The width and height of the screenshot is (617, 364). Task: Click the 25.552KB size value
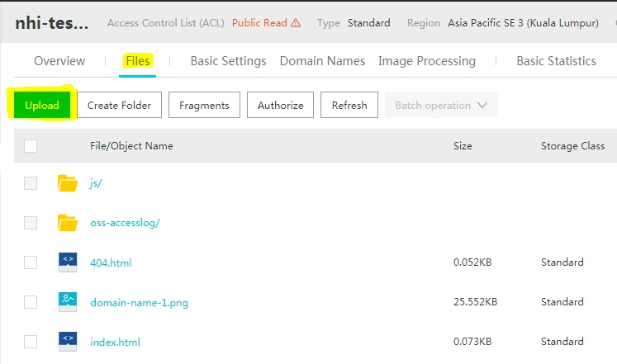(x=475, y=302)
